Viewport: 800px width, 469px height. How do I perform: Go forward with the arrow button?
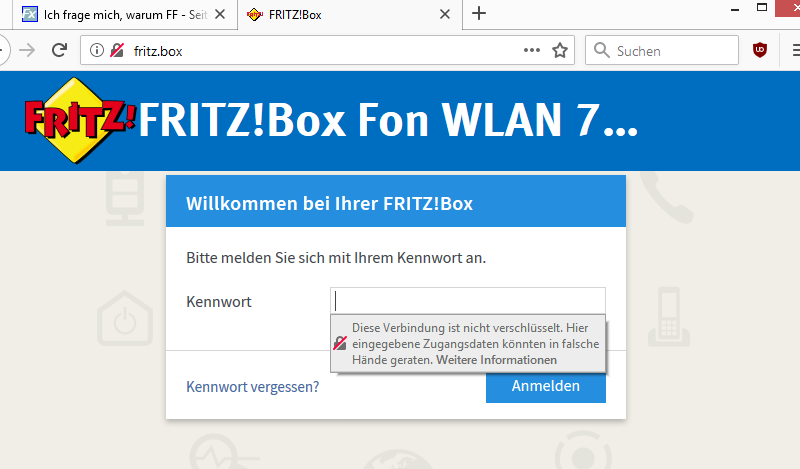(28, 50)
